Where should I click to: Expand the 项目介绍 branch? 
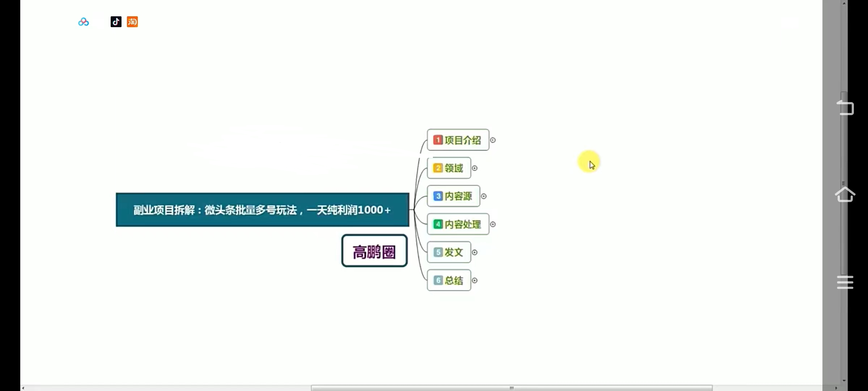coord(493,140)
